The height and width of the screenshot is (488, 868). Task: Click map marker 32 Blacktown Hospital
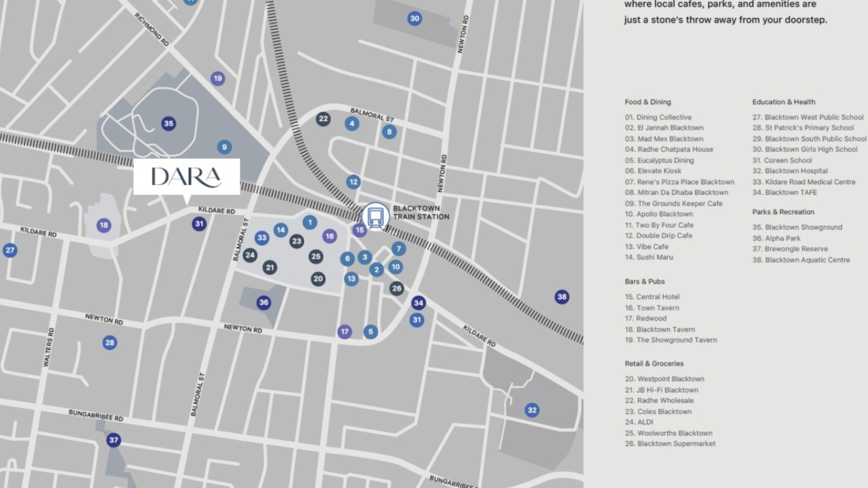[532, 410]
